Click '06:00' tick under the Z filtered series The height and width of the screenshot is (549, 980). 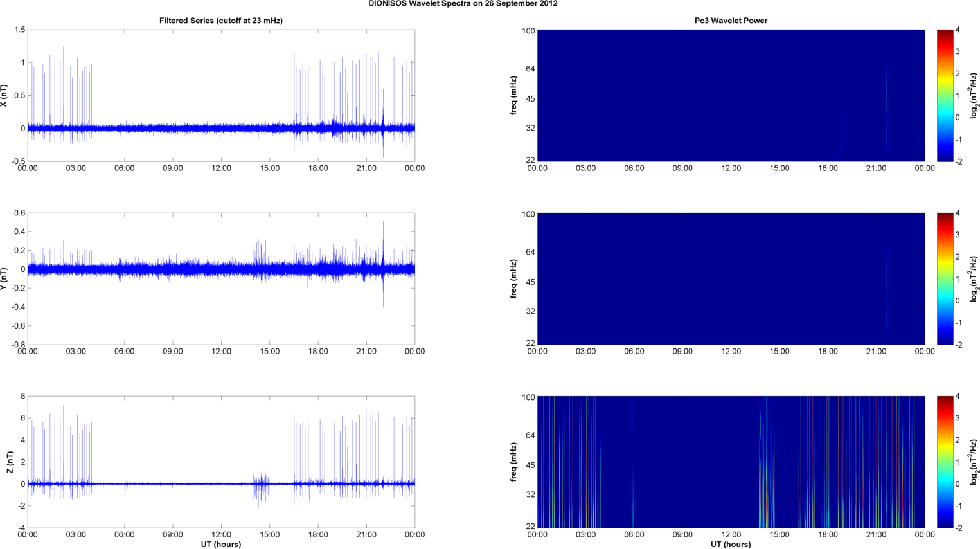(x=125, y=535)
